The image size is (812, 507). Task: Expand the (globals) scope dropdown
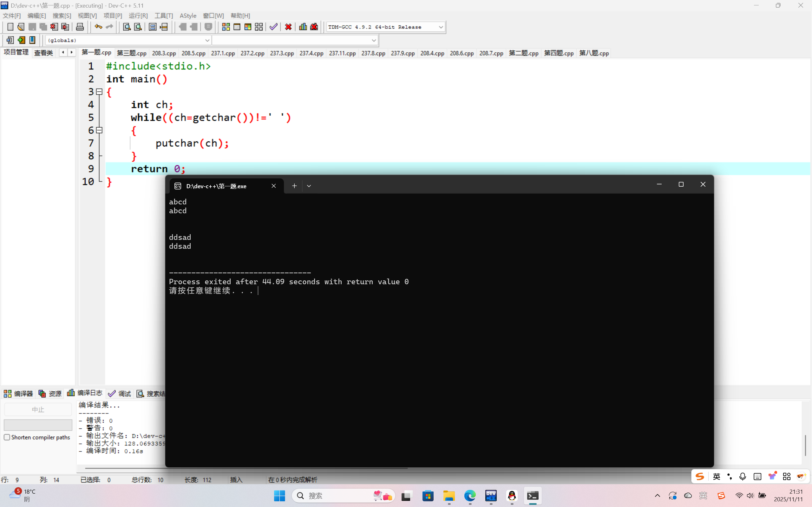[x=207, y=41]
